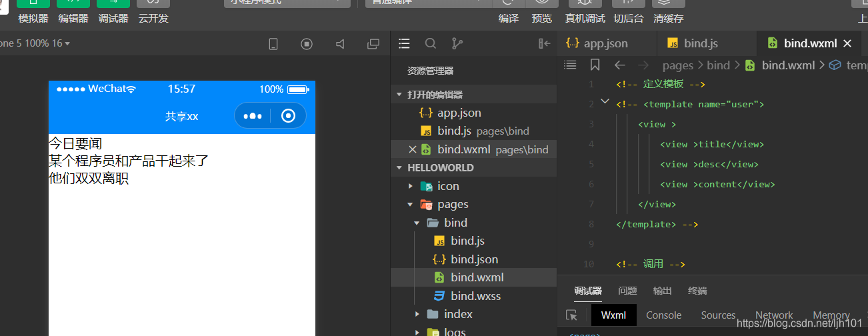
Task: Click the 编译 compile button
Action: 509,18
